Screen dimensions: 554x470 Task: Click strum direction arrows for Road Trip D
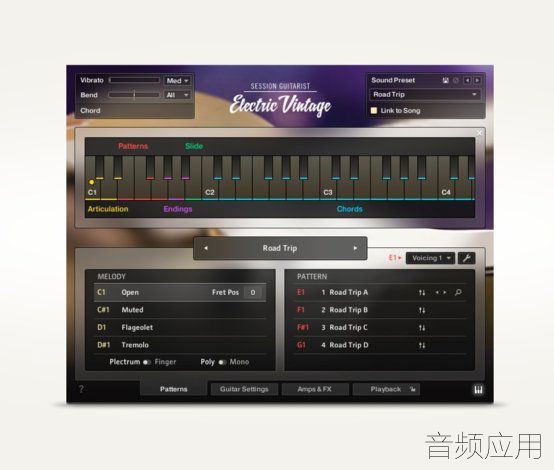(422, 345)
